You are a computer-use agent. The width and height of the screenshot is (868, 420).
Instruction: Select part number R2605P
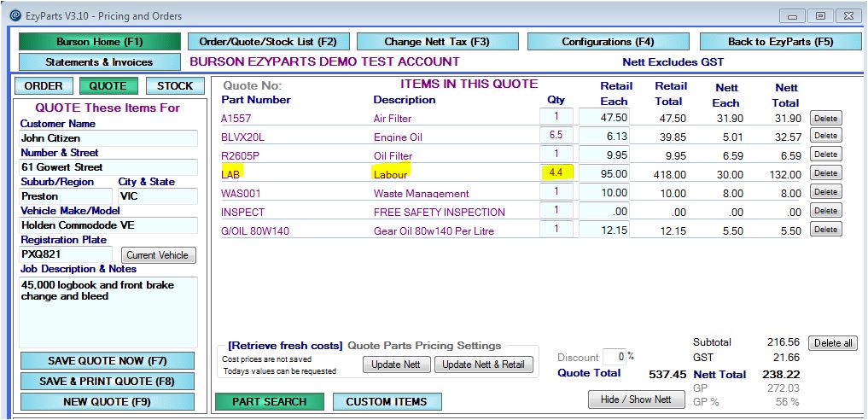[x=239, y=156]
